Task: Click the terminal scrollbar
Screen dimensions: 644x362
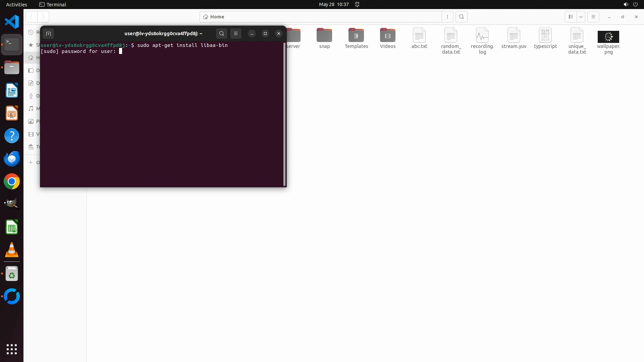Action: pyautogui.click(x=284, y=114)
